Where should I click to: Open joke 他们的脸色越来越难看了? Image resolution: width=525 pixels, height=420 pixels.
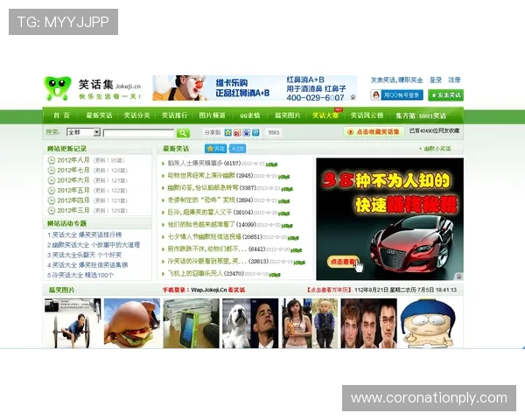[x=201, y=224]
